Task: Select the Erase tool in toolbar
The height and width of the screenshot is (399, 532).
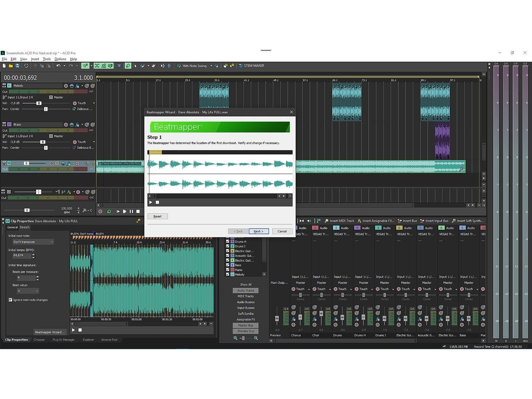Action: click(x=153, y=66)
